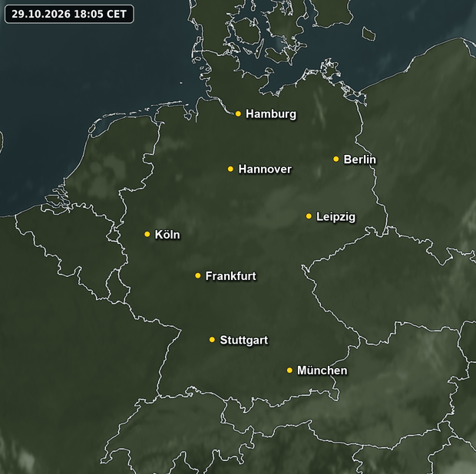Select the Leipzig city label
The image size is (476, 474).
(336, 217)
